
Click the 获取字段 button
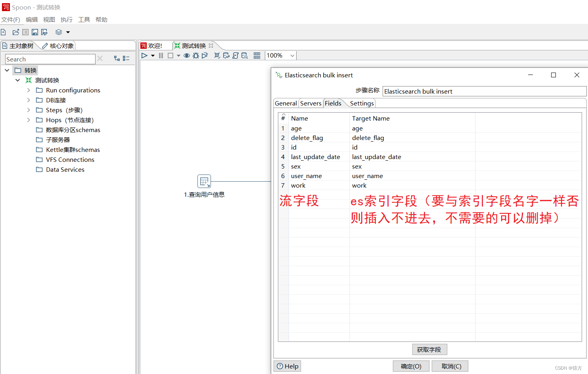(x=429, y=349)
